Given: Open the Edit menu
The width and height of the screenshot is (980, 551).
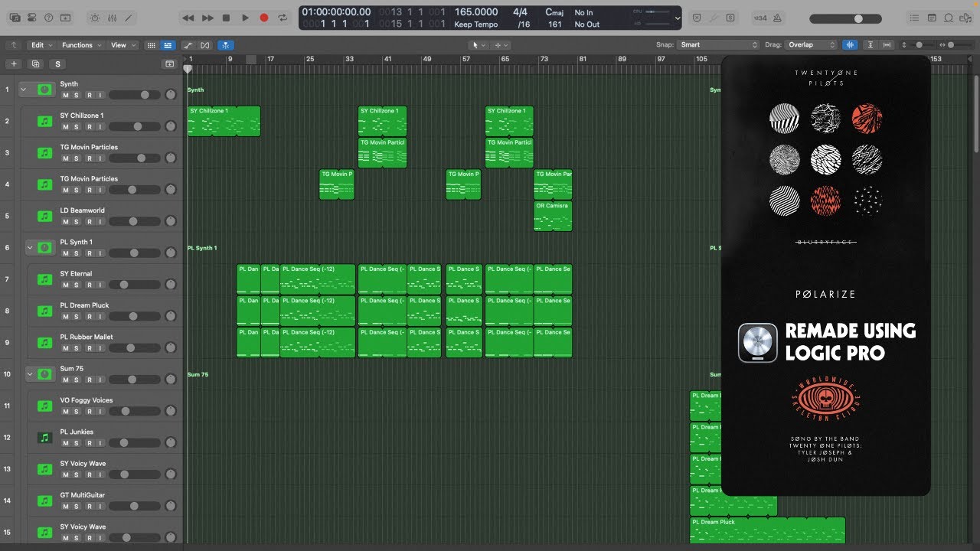Looking at the screenshot, I should pos(41,45).
